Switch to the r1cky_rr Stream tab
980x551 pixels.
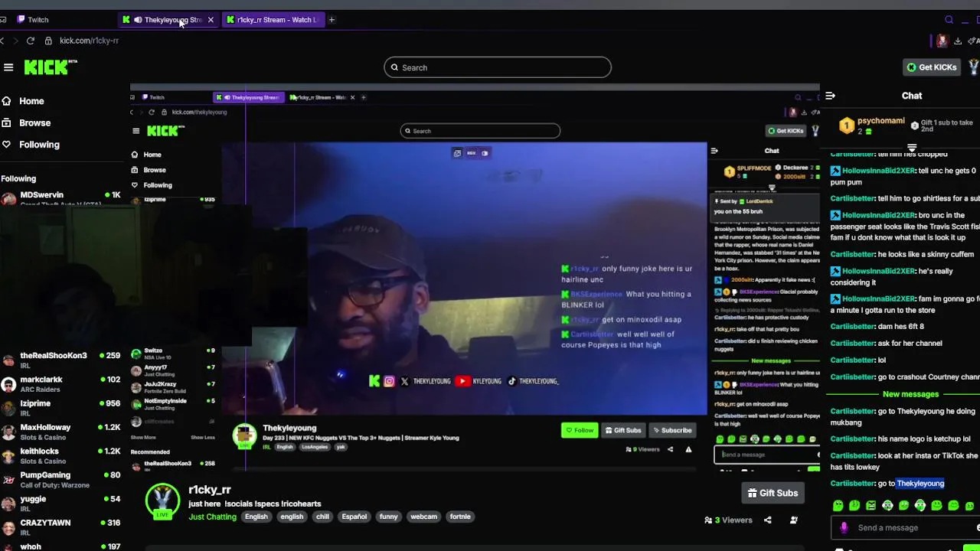click(x=273, y=20)
